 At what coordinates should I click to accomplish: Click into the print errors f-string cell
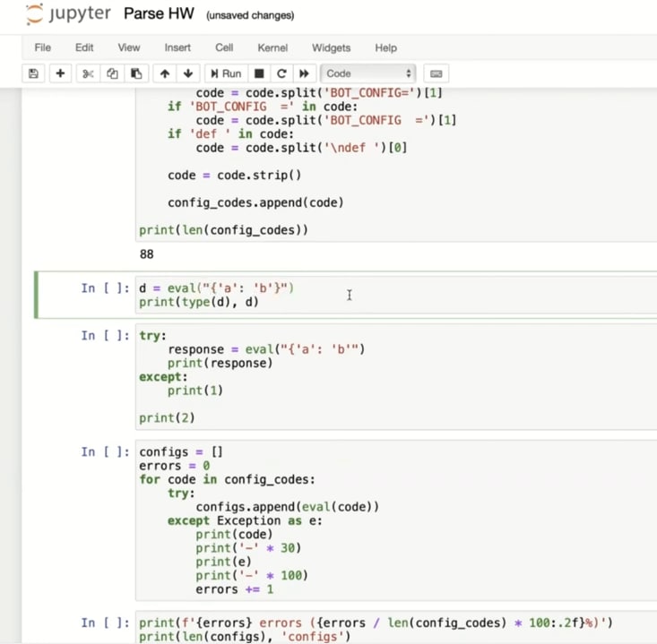coord(396,628)
